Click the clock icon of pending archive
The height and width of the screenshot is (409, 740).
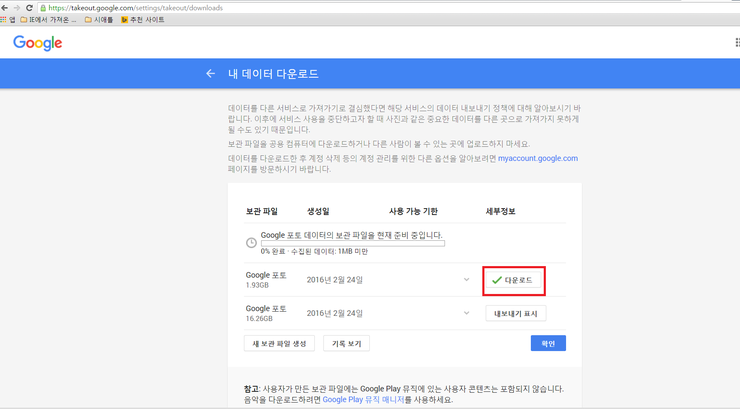click(251, 242)
